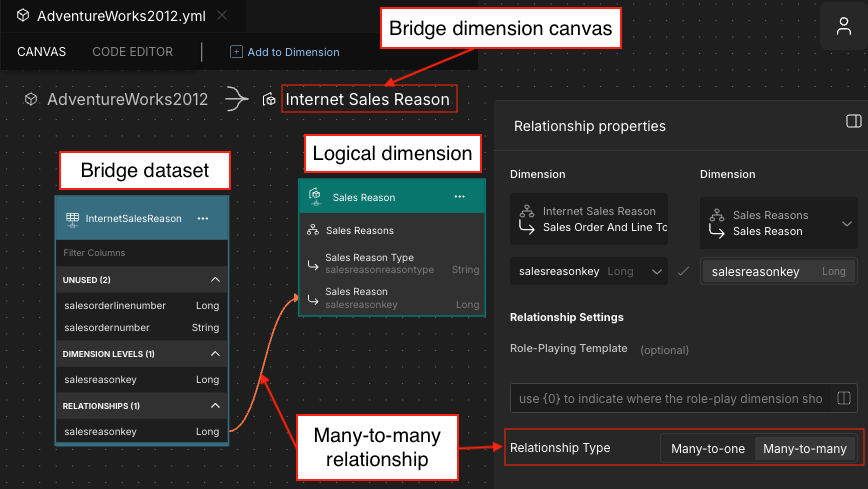The height and width of the screenshot is (489, 868).
Task: Click the Sales Reason dimension header icon
Action: click(x=315, y=197)
